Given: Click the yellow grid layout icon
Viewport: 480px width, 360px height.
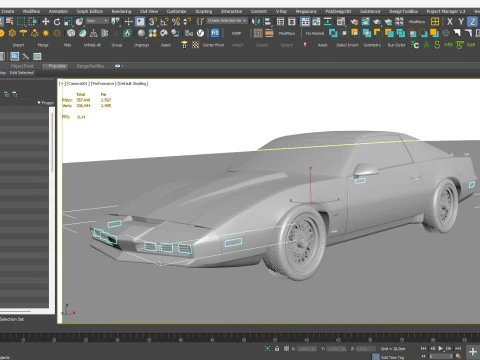Looking at the screenshot, I should coord(435,22).
